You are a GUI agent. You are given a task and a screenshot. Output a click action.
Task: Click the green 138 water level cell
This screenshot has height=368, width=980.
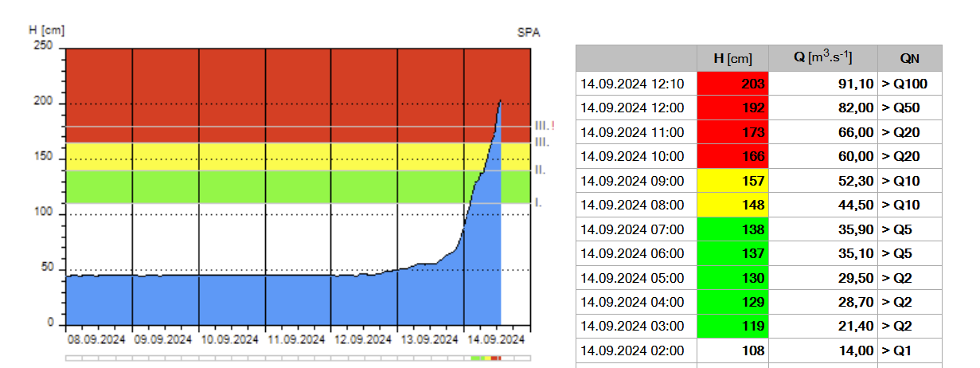click(733, 229)
